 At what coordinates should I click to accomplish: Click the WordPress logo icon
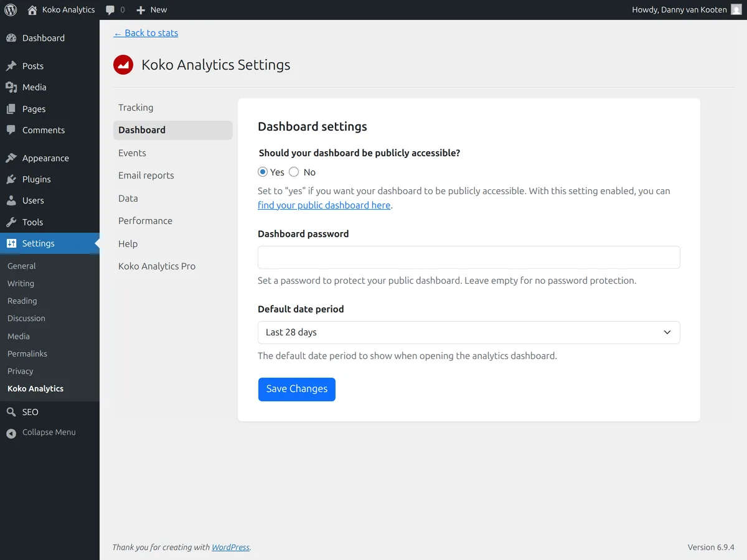pos(11,10)
